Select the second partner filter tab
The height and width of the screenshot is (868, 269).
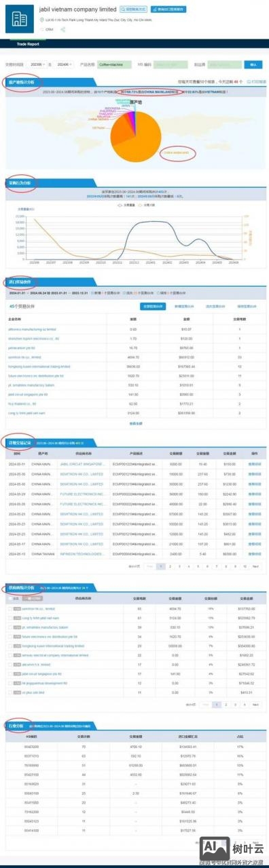pos(185,307)
